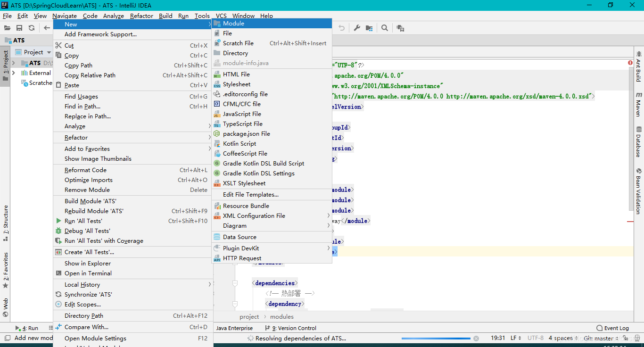
Task: Click the Undo arrow toolbar icon
Action: pos(342,28)
